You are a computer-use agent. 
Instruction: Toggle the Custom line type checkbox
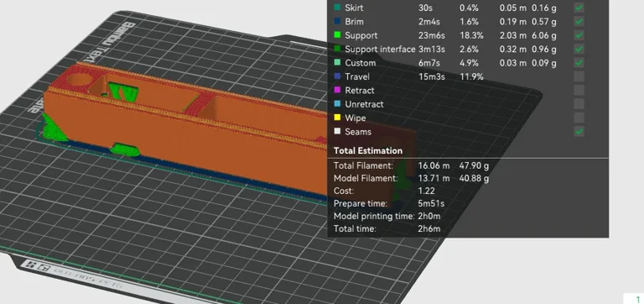[x=579, y=63]
